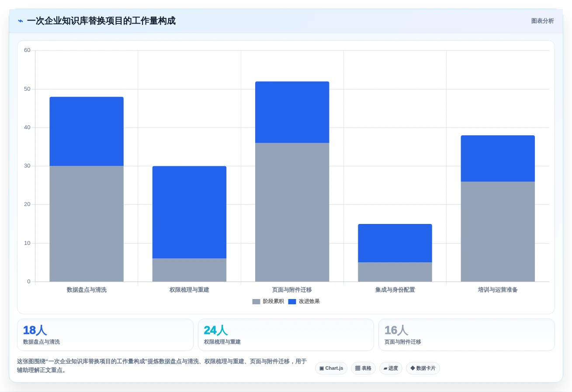
Task: Select the 表格 tag chip
Action: 363,368
